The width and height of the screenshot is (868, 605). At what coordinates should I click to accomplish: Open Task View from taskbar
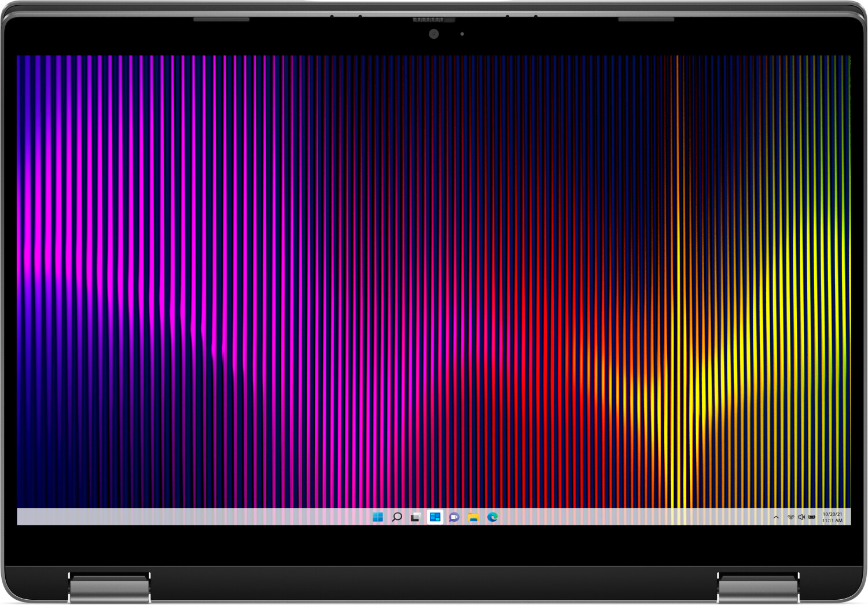pyautogui.click(x=415, y=517)
